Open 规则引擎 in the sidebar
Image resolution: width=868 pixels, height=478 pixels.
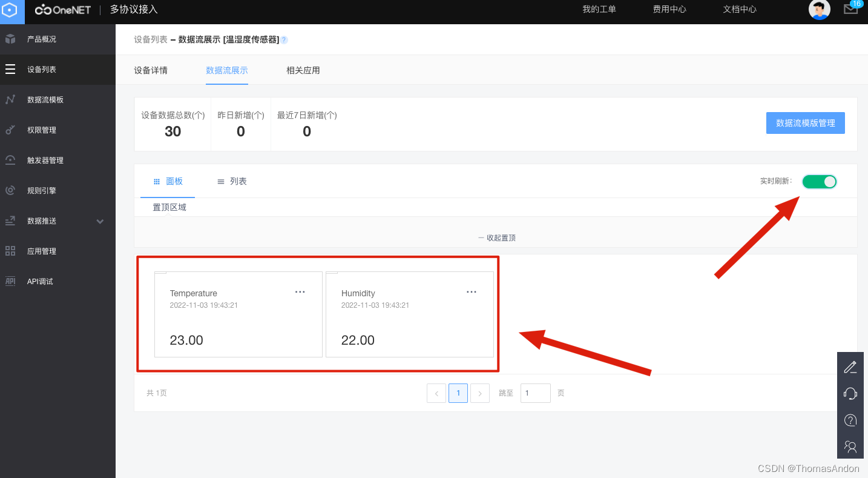click(58, 190)
